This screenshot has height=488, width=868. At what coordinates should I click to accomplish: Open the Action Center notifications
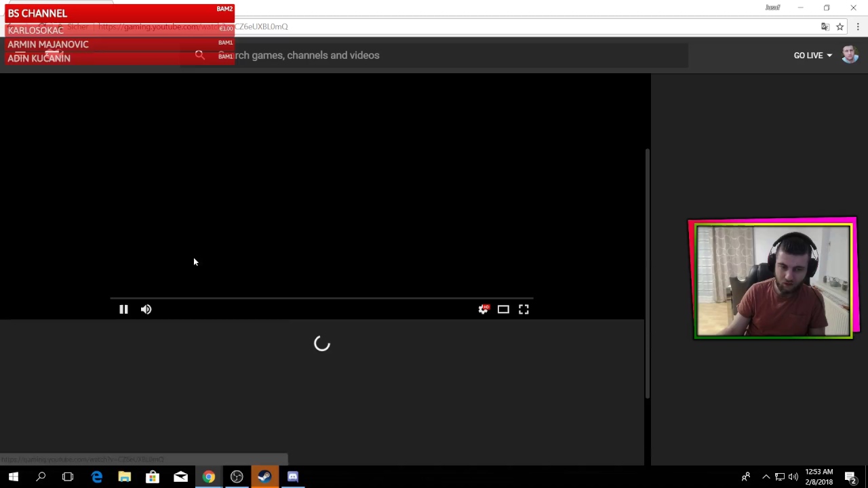850,477
